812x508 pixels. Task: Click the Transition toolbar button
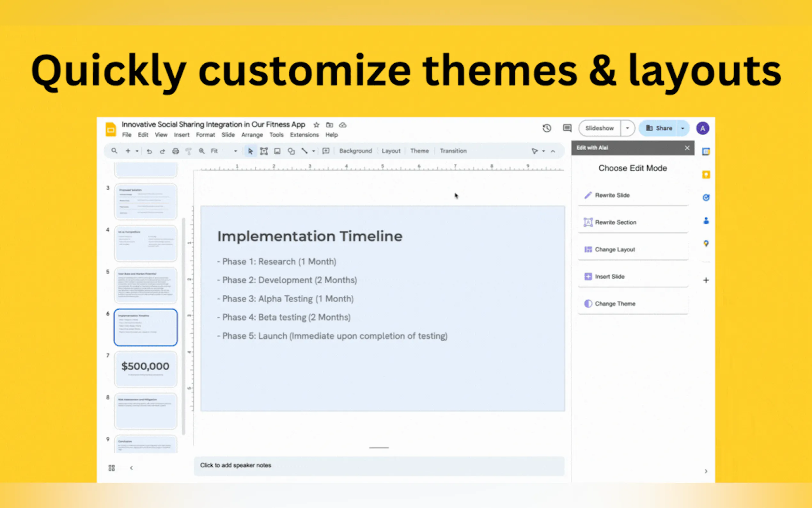453,151
